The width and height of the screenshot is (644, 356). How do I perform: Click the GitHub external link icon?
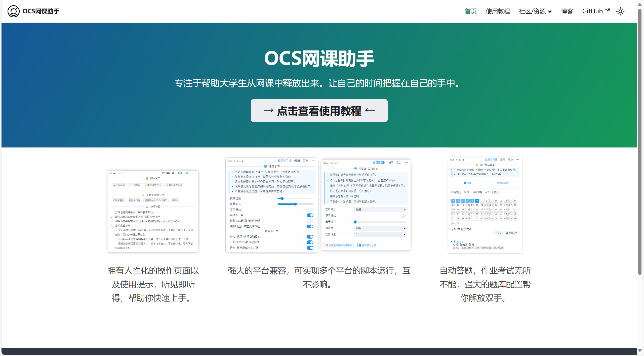tap(607, 11)
